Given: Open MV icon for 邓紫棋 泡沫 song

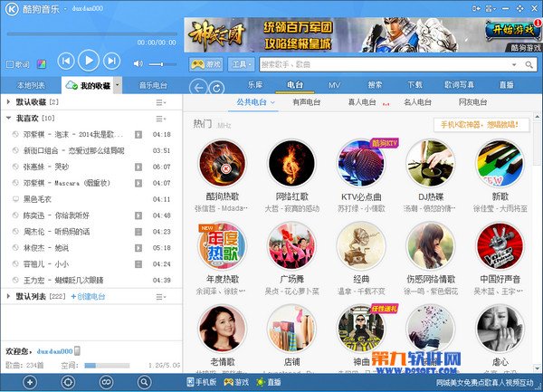Looking at the screenshot, I should click(x=138, y=134).
